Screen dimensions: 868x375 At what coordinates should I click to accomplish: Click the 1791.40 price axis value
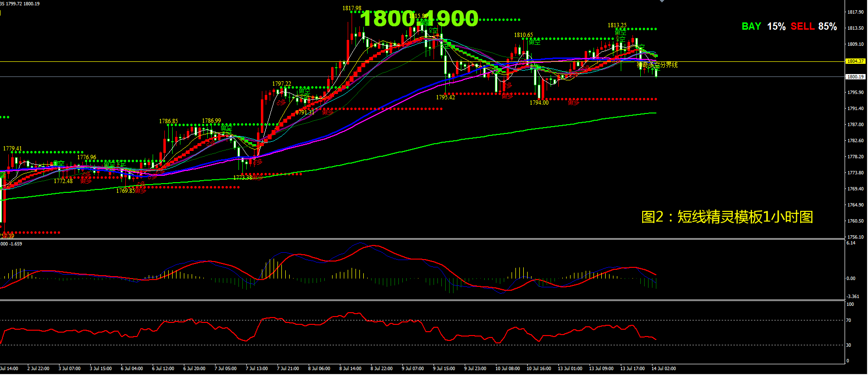856,109
